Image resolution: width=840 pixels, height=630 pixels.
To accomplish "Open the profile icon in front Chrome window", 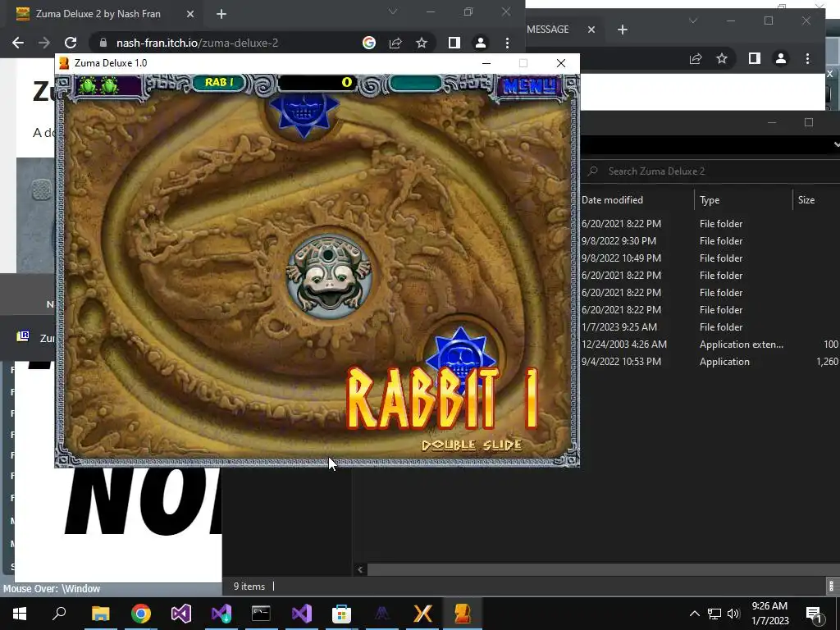I will click(x=481, y=43).
